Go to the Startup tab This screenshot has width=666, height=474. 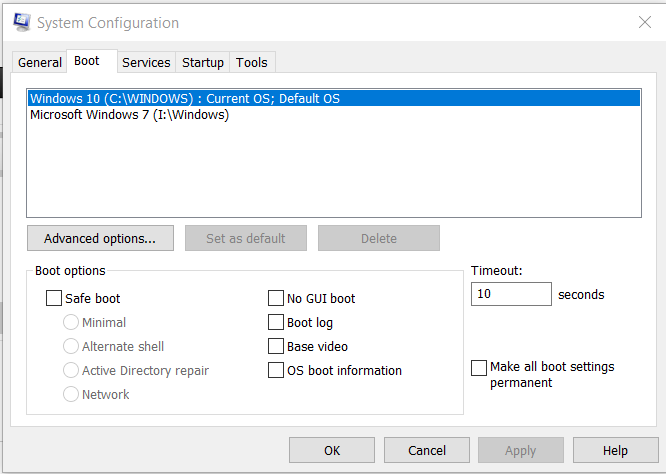pos(203,62)
